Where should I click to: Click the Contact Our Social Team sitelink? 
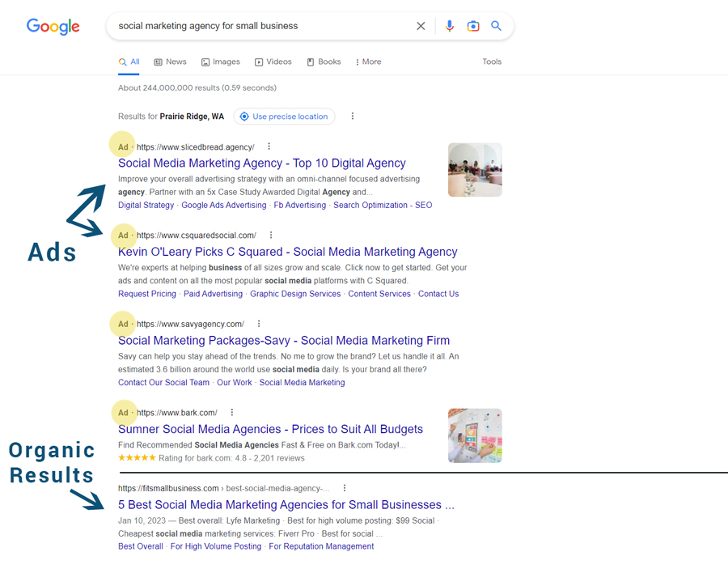163,383
